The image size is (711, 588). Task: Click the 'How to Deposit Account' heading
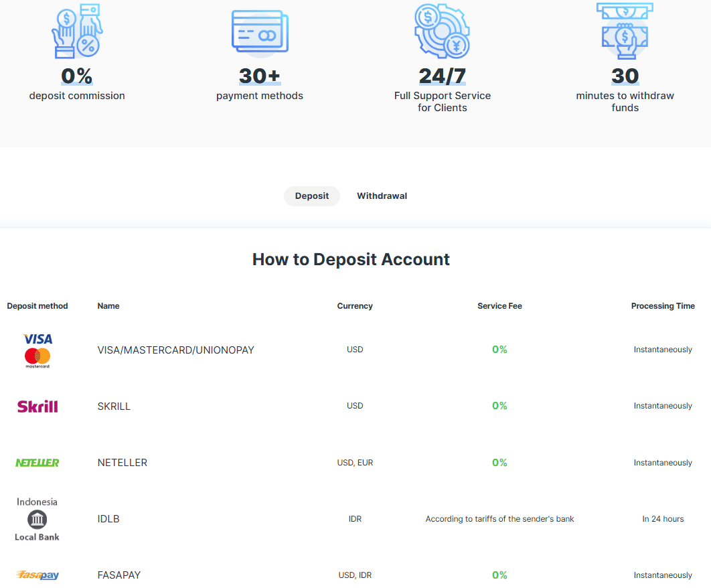(351, 260)
